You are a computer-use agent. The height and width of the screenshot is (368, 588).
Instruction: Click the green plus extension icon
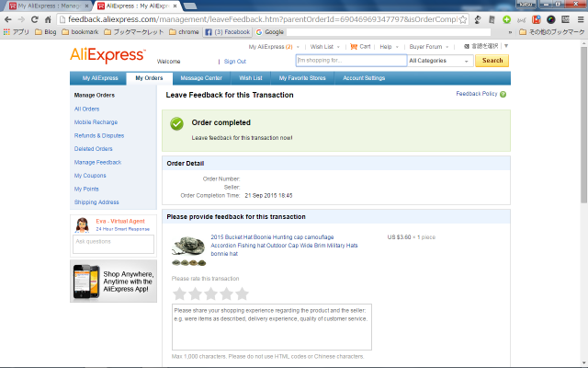(x=506, y=19)
